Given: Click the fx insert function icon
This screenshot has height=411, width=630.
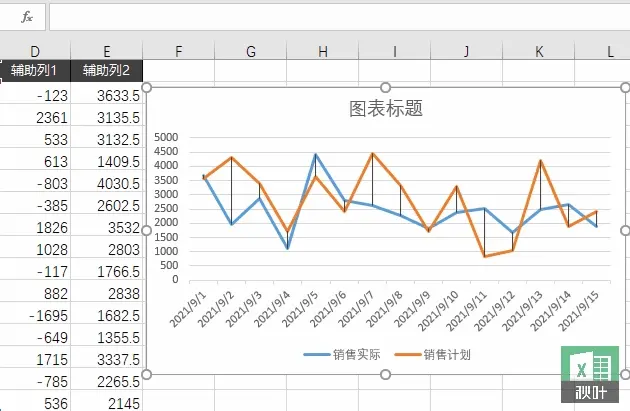Looking at the screenshot, I should click(27, 17).
